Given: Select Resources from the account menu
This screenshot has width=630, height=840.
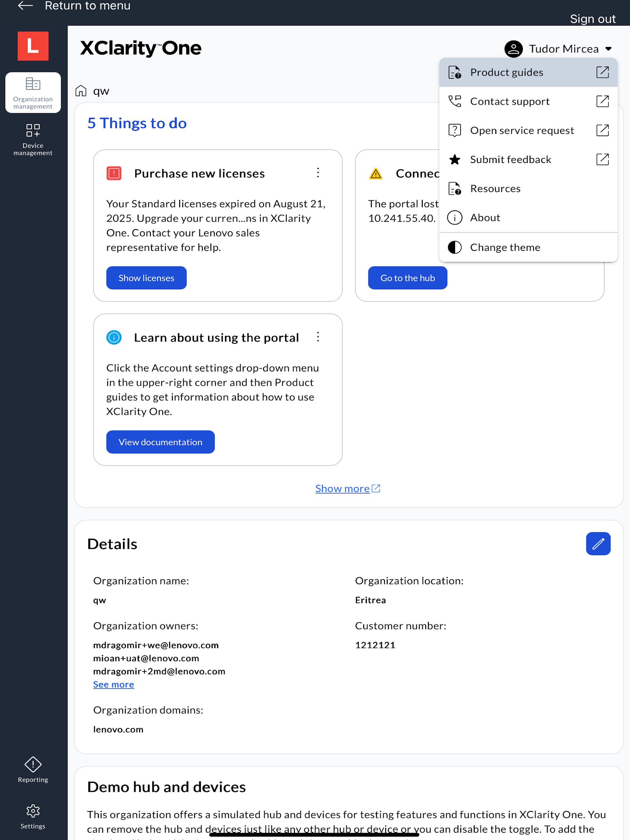Looking at the screenshot, I should 528,188.
